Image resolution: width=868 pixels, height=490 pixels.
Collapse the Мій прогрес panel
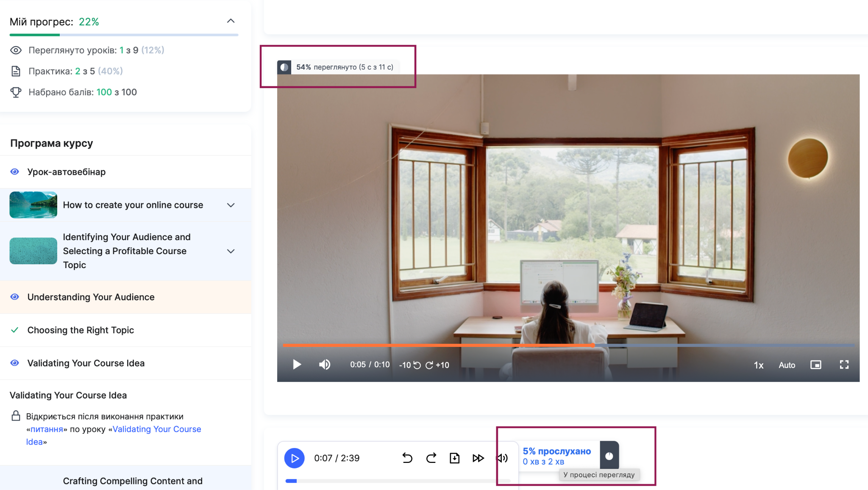point(231,21)
